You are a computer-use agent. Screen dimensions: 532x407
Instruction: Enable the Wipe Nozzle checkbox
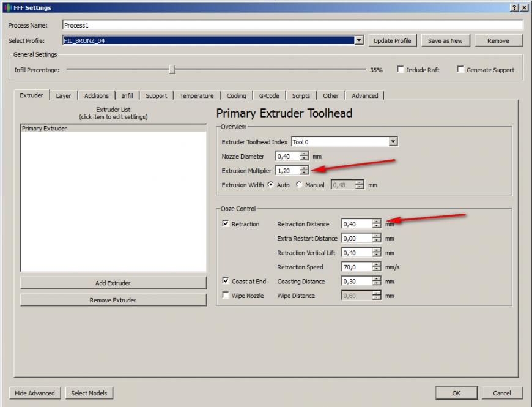(x=226, y=295)
